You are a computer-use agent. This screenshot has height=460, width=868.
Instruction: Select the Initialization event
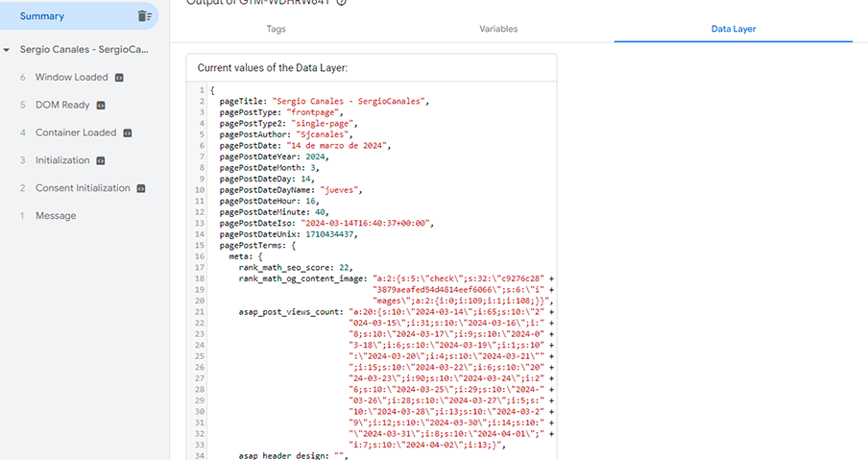tap(62, 160)
